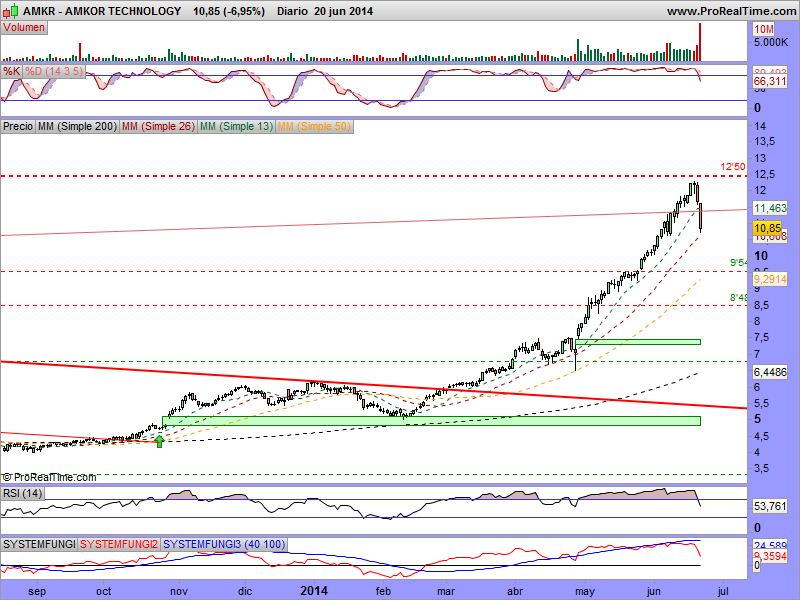The height and width of the screenshot is (600, 800).
Task: Click the 9'54 support level label
Action: pyautogui.click(x=738, y=263)
